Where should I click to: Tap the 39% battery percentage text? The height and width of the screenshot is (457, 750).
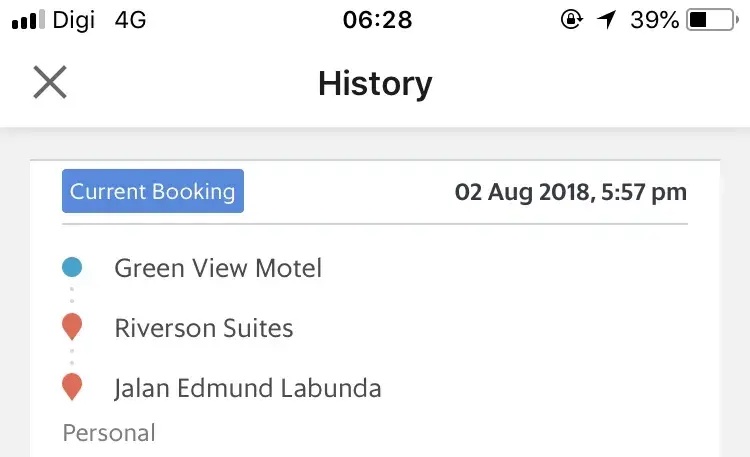point(654,20)
